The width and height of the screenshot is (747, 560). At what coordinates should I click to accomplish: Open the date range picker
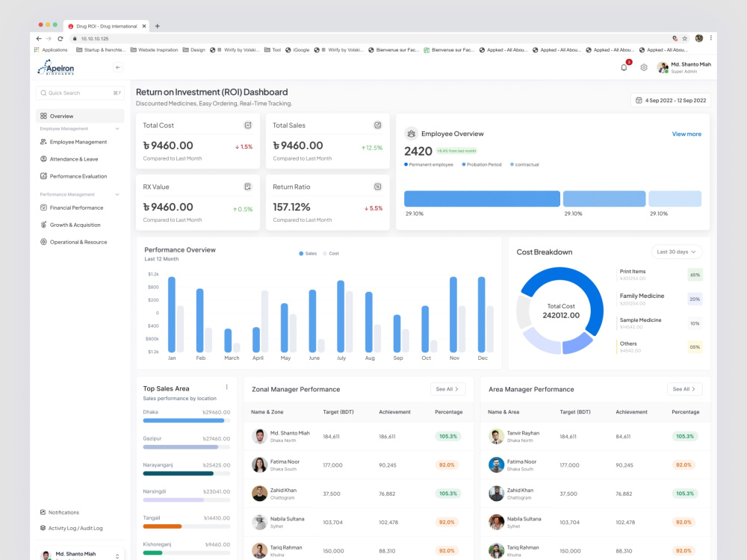click(x=671, y=101)
